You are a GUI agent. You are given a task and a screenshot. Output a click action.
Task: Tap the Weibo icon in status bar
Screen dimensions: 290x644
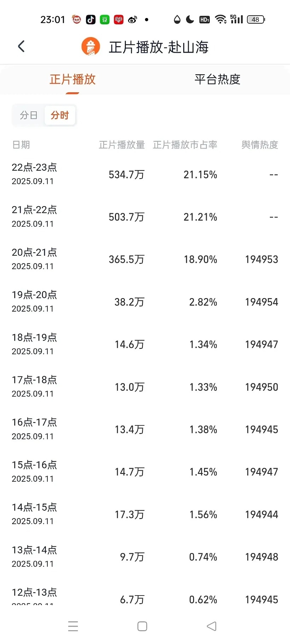tap(133, 19)
